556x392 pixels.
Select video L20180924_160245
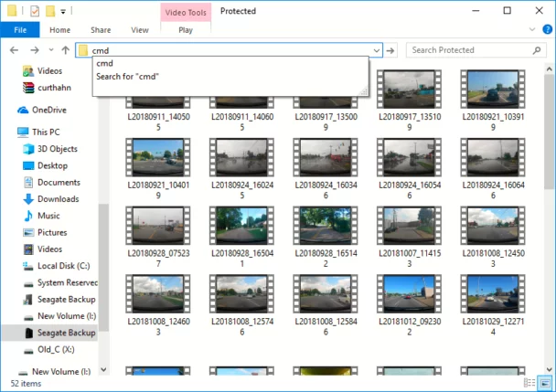[x=241, y=169]
